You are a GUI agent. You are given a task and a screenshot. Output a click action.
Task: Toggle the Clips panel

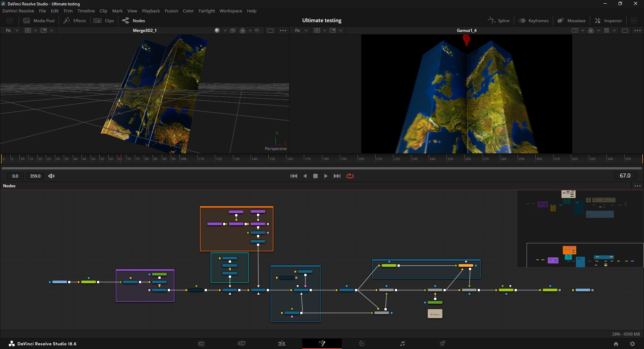click(x=104, y=20)
